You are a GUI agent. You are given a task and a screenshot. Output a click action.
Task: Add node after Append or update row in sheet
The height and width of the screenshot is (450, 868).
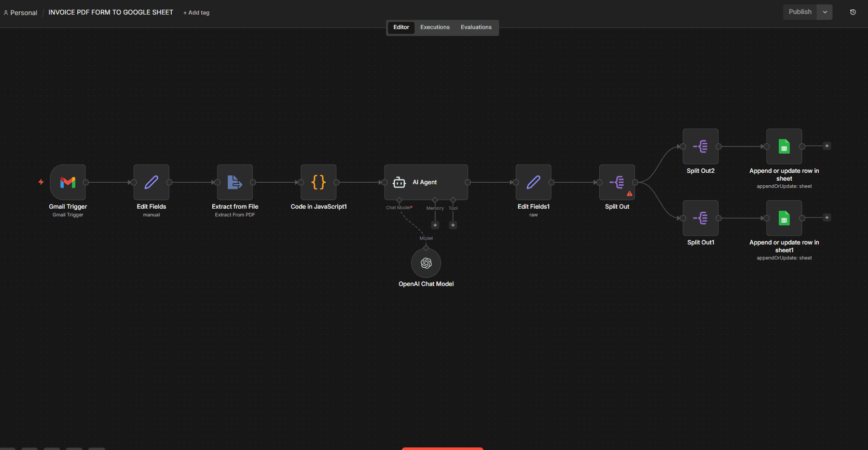827,146
